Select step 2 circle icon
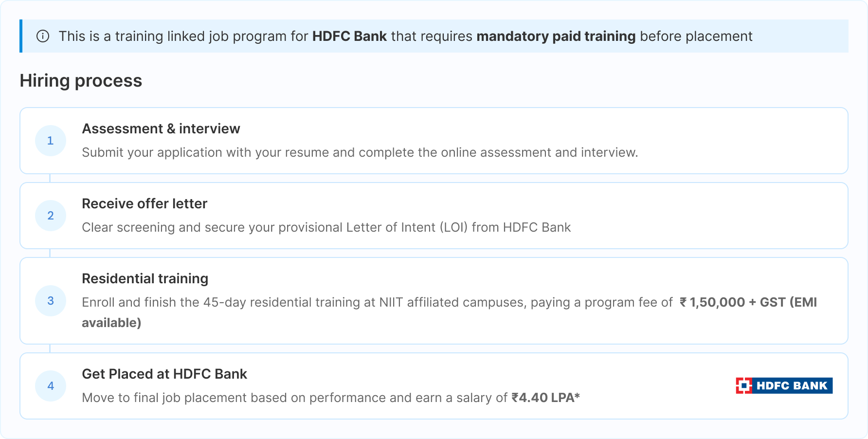Image resolution: width=868 pixels, height=439 pixels. [x=51, y=216]
